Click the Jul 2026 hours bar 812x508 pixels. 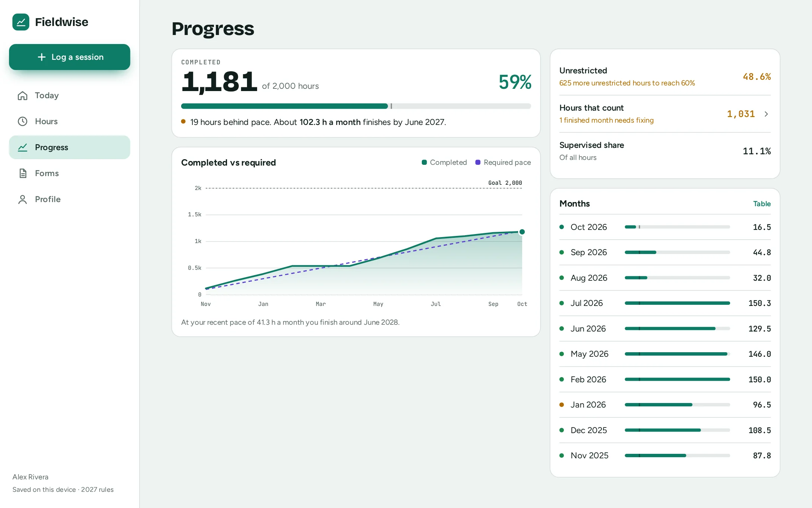(x=677, y=303)
